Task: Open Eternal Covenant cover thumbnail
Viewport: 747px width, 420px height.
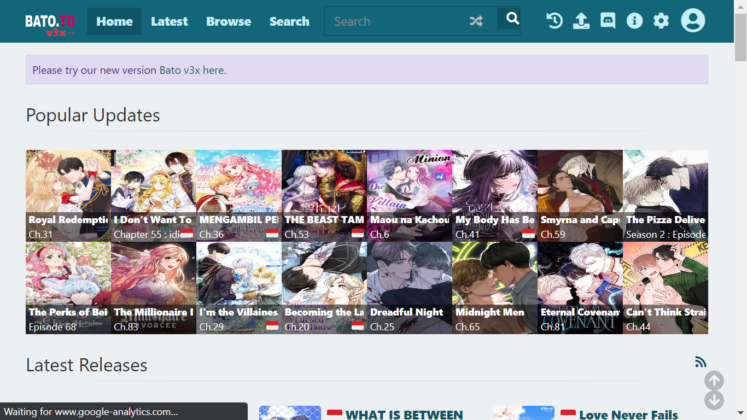Action: 580,288
